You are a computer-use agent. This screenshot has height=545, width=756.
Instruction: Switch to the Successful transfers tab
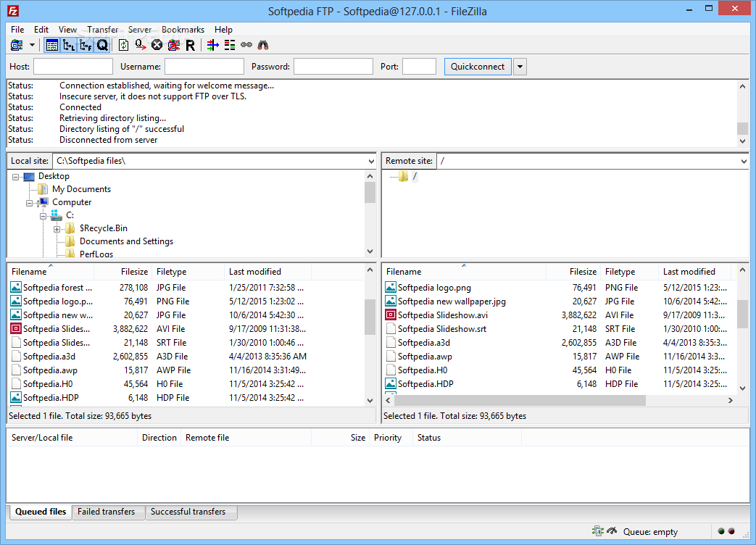(191, 512)
